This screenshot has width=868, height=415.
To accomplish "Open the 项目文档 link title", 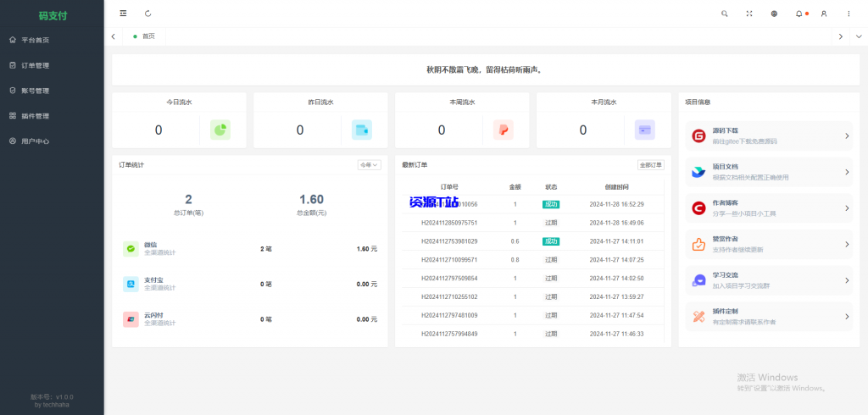I will pos(726,167).
